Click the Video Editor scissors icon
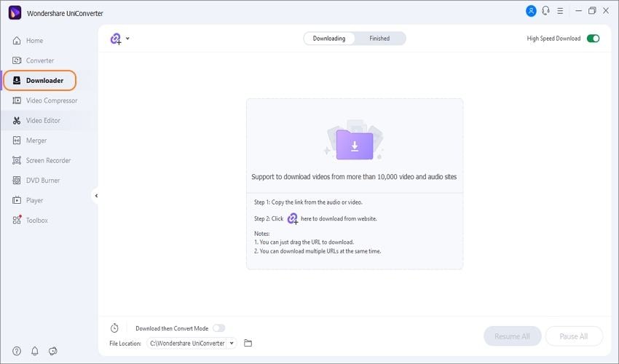This screenshot has height=364, width=619. pos(17,120)
